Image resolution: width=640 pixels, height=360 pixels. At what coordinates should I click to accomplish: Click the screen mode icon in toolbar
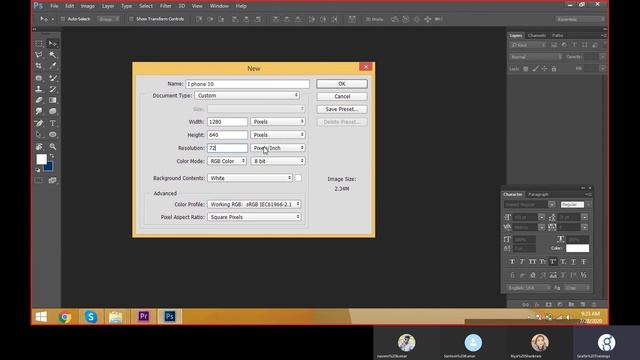coord(53,180)
